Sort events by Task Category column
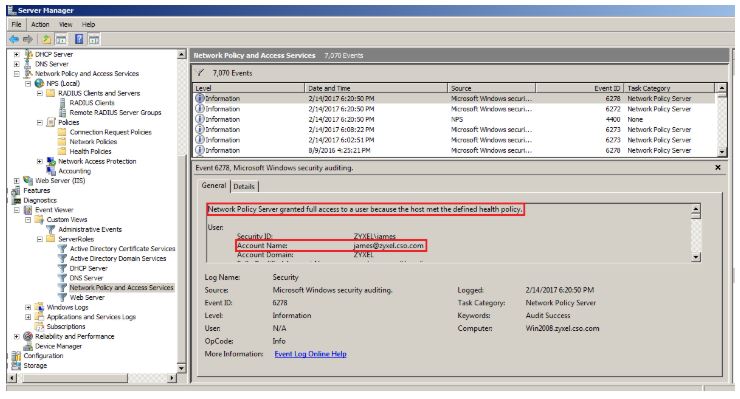This screenshot has width=740, height=399. point(669,88)
